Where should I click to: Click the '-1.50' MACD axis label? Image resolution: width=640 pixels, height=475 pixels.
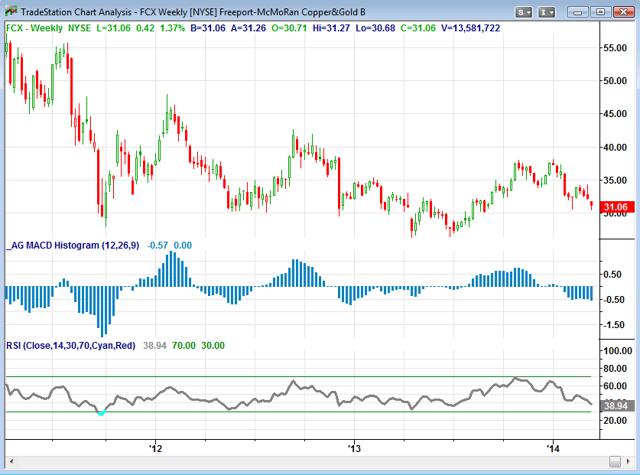[614, 325]
